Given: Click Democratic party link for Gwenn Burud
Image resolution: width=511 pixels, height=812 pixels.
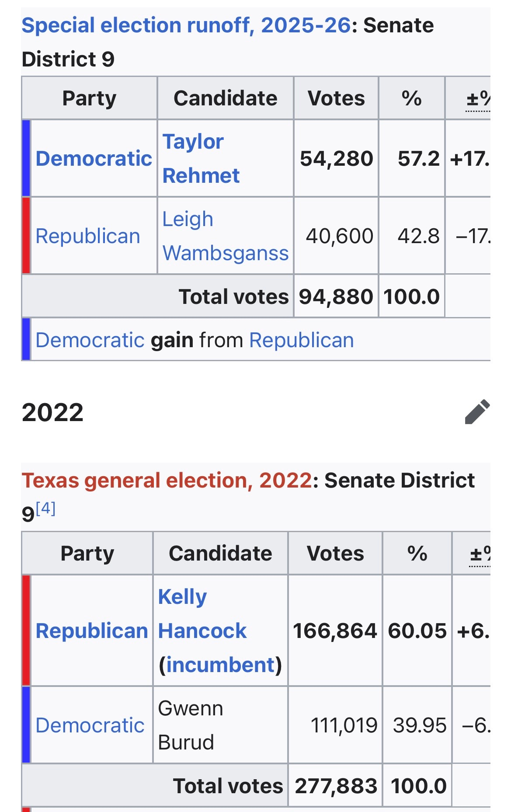Looking at the screenshot, I should click(90, 725).
